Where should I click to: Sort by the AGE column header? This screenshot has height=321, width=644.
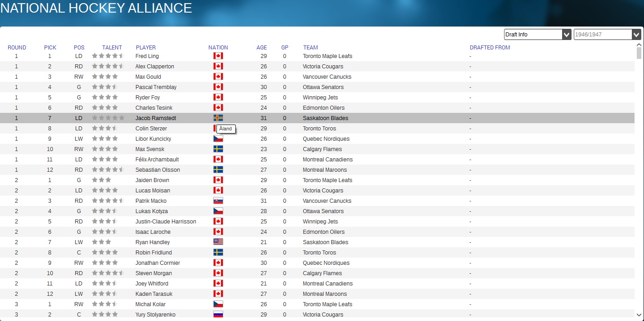[x=261, y=48]
